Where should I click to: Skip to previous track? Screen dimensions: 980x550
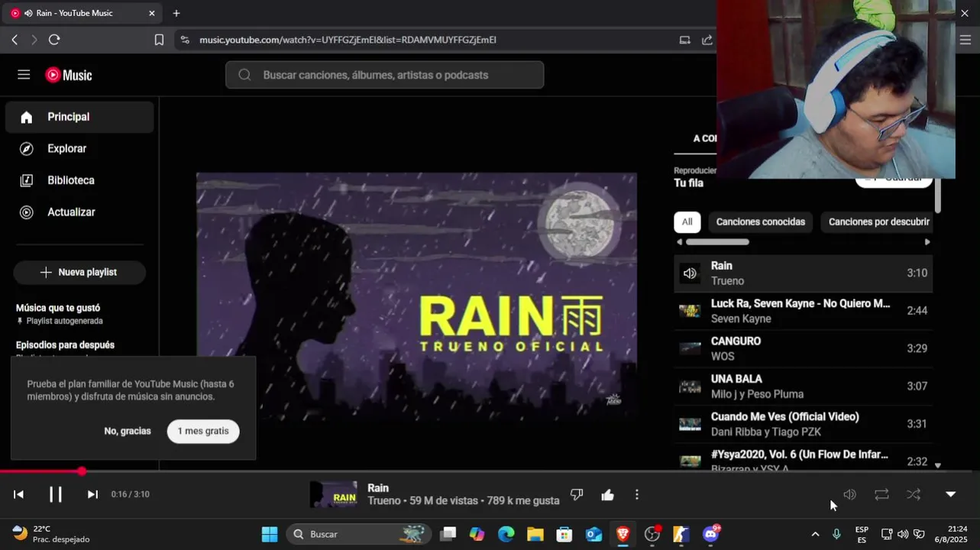pyautogui.click(x=18, y=494)
